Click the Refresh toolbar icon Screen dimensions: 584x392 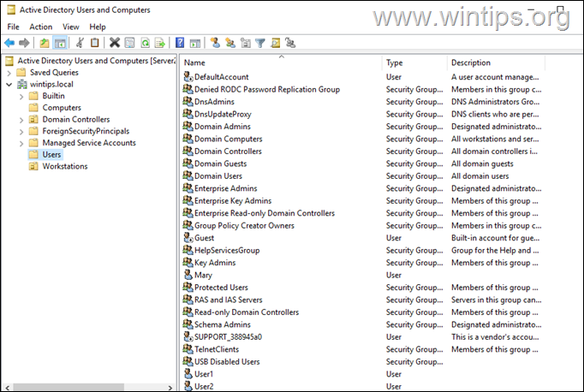point(146,42)
